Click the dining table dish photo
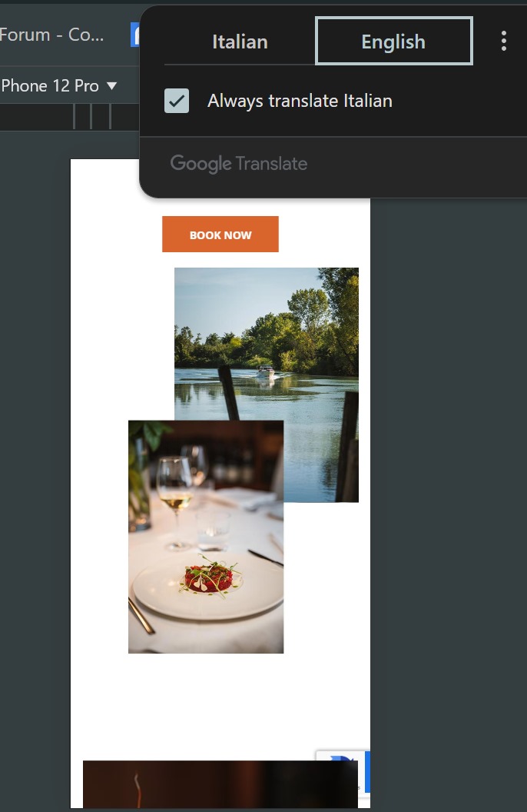The height and width of the screenshot is (812, 527). click(x=206, y=537)
